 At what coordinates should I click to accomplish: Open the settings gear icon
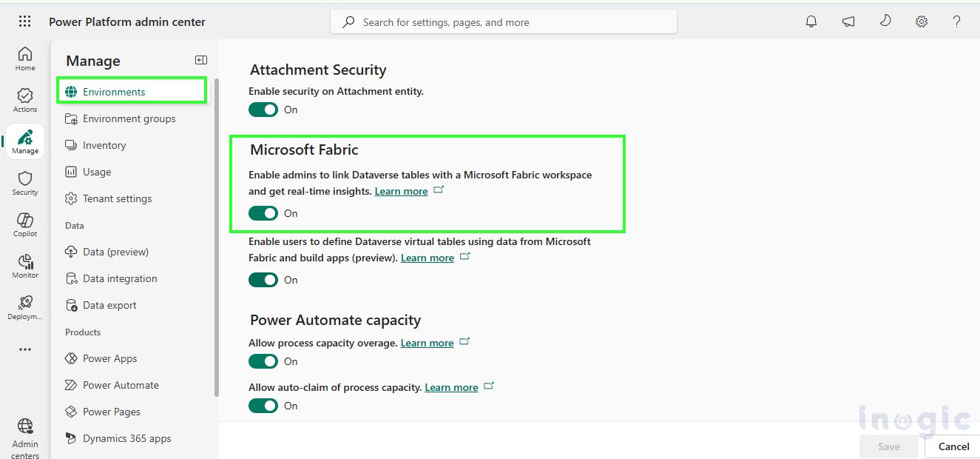[x=922, y=21]
